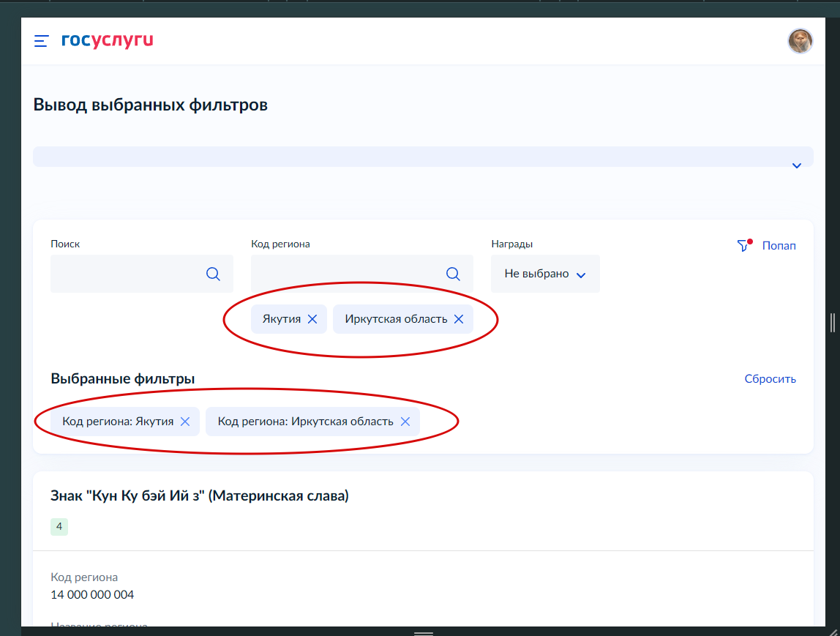Open the Попап link
This screenshot has width=840, height=636.
[x=779, y=246]
